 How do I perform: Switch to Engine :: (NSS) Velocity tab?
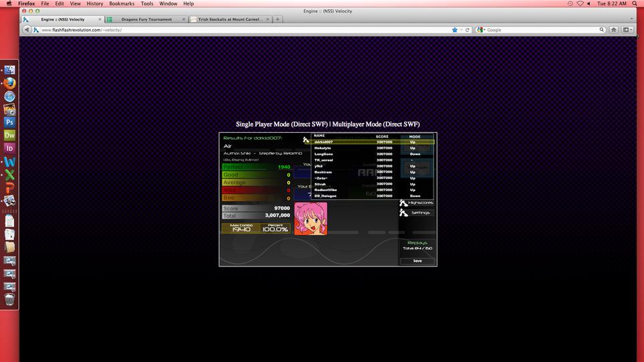pos(62,19)
